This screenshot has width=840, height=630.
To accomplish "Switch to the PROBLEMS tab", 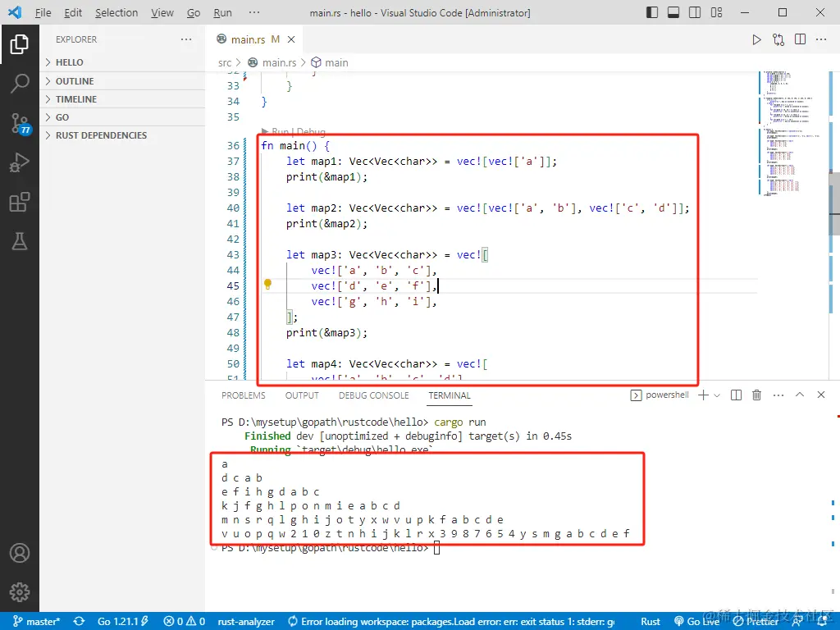I will (243, 395).
